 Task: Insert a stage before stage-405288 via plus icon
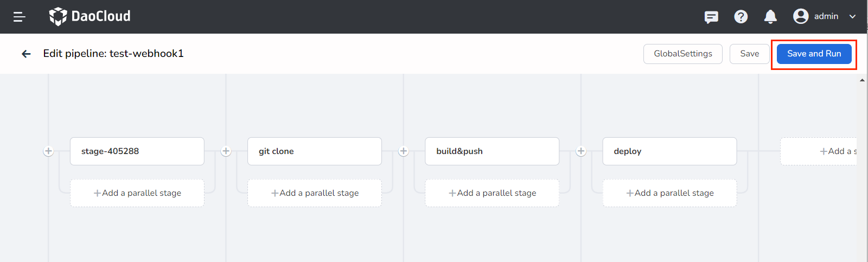pyautogui.click(x=48, y=151)
